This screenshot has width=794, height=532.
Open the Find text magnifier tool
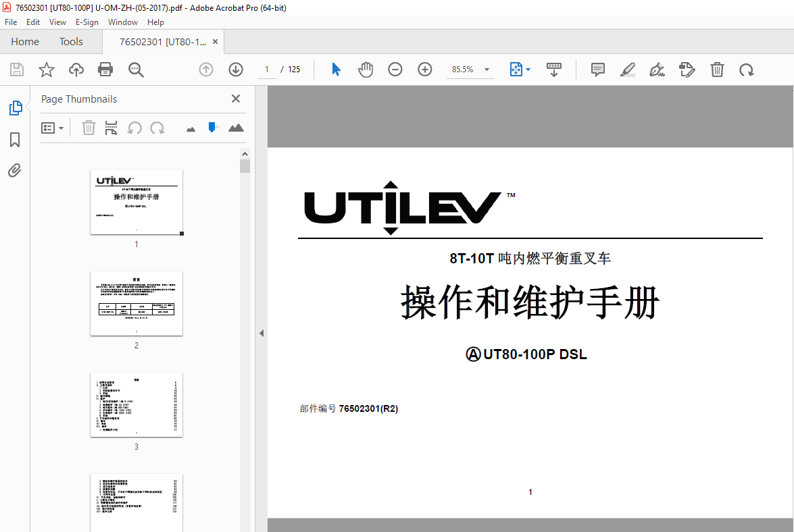pos(136,70)
